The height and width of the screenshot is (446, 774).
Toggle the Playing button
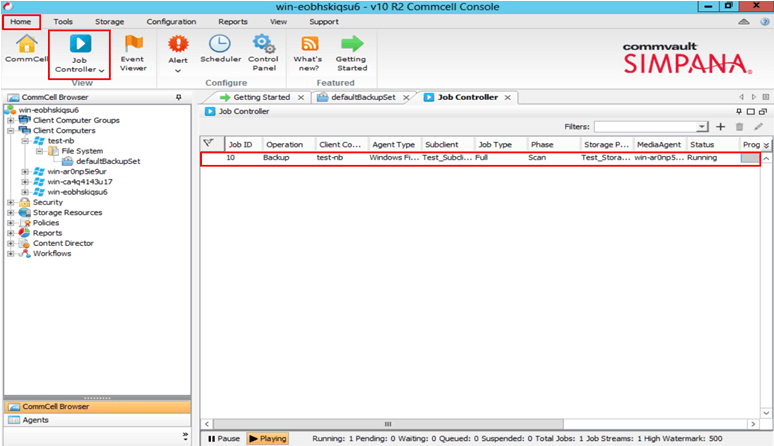click(267, 438)
